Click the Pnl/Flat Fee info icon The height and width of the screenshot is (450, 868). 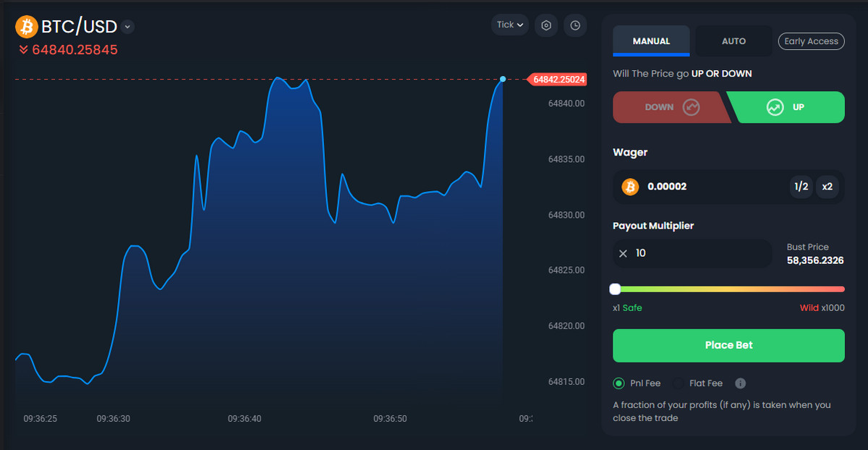click(x=740, y=383)
